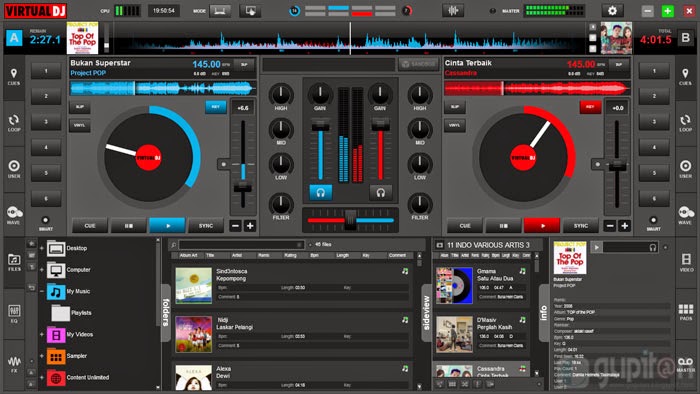Open deck A user panel icon
Image resolution: width=700 pixels, height=394 pixels.
click(14, 169)
